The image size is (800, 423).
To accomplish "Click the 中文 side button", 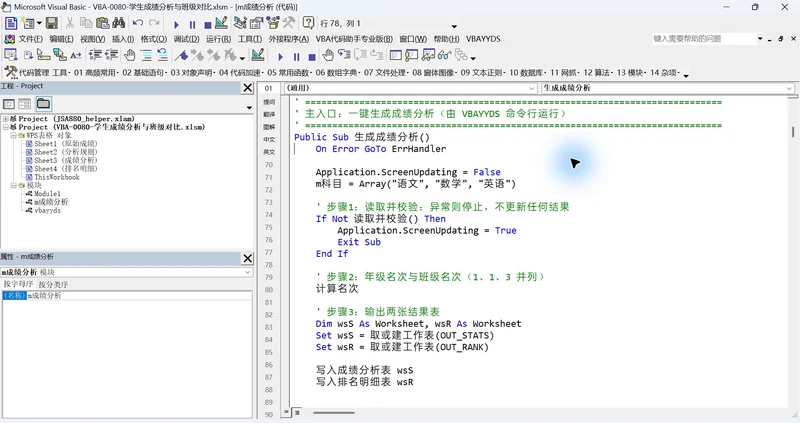I will click(269, 139).
